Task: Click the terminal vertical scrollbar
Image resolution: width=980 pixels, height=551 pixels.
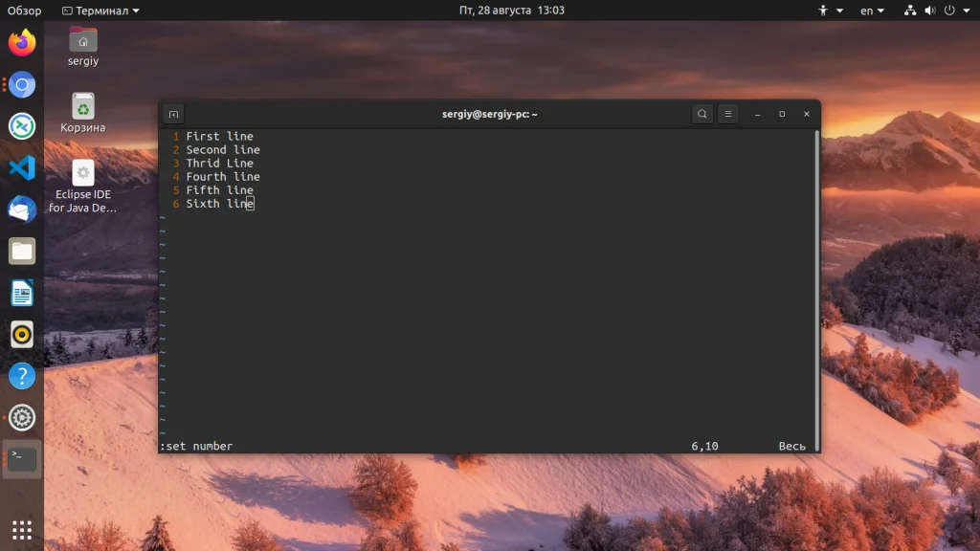Action: click(x=817, y=291)
